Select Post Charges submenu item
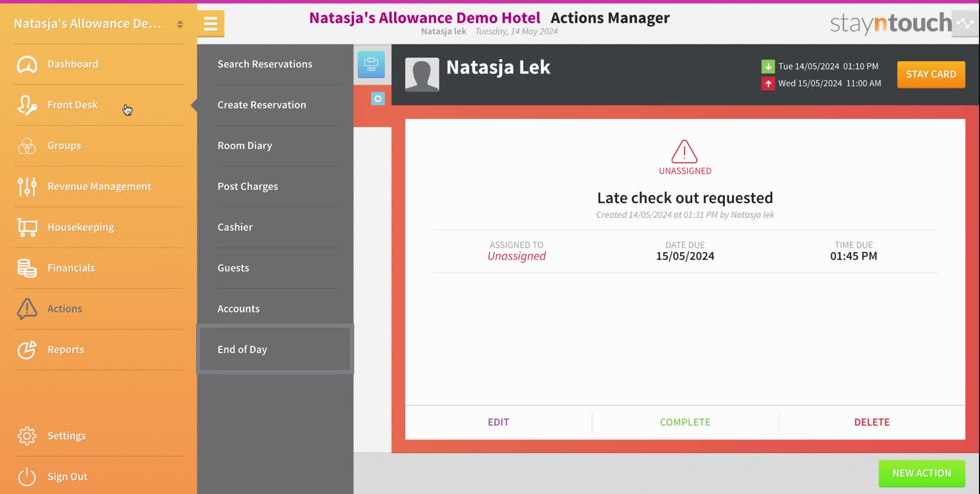This screenshot has height=494, width=980. pyautogui.click(x=275, y=187)
